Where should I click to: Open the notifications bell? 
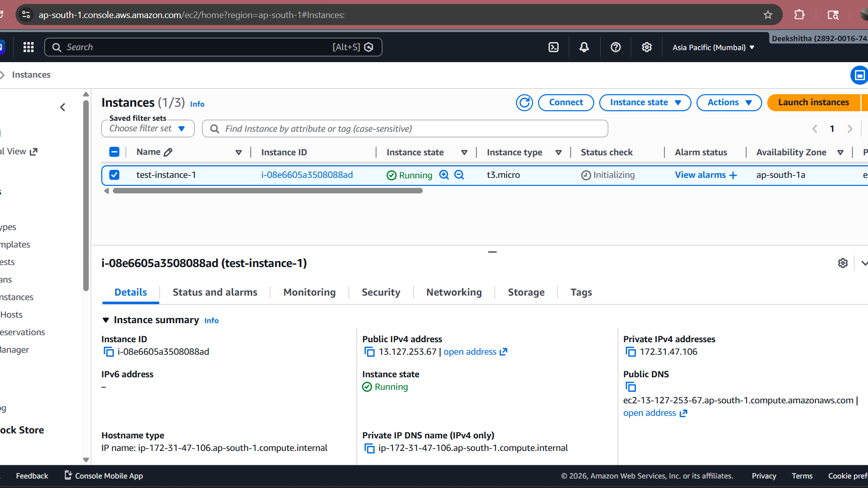584,47
